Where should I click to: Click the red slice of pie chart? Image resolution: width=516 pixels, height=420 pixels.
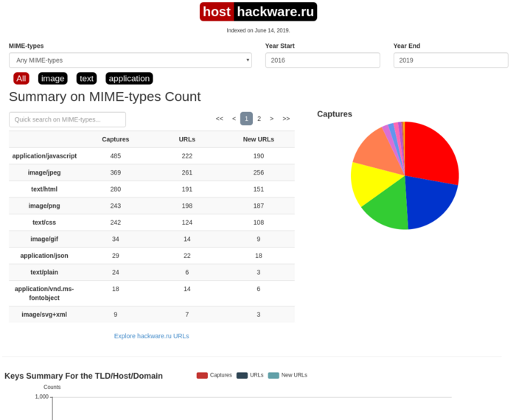(x=431, y=155)
